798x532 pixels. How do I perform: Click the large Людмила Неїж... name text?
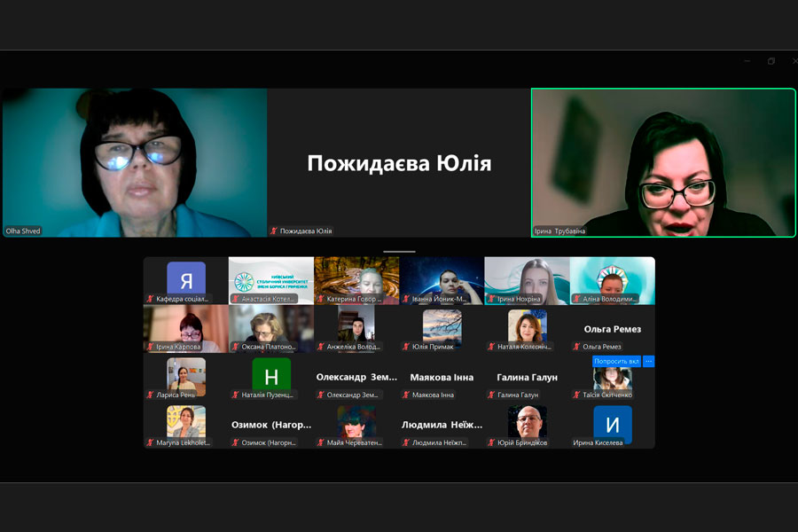pyautogui.click(x=442, y=425)
